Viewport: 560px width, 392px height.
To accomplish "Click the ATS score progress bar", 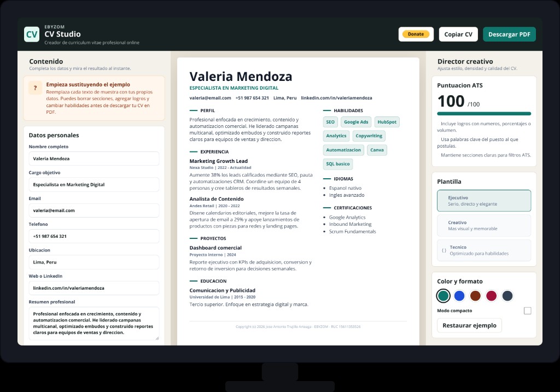I will pos(484,114).
